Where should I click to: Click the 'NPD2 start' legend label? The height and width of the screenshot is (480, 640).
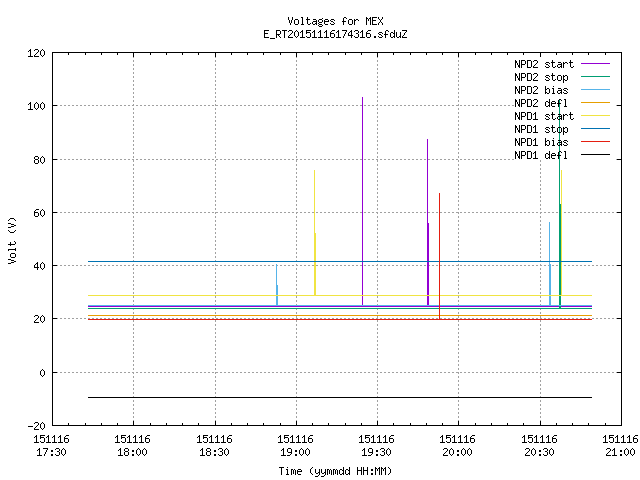point(544,64)
